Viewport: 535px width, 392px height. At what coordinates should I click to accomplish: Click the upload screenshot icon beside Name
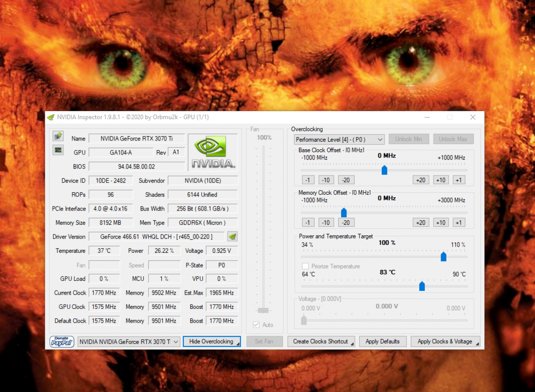(58, 136)
